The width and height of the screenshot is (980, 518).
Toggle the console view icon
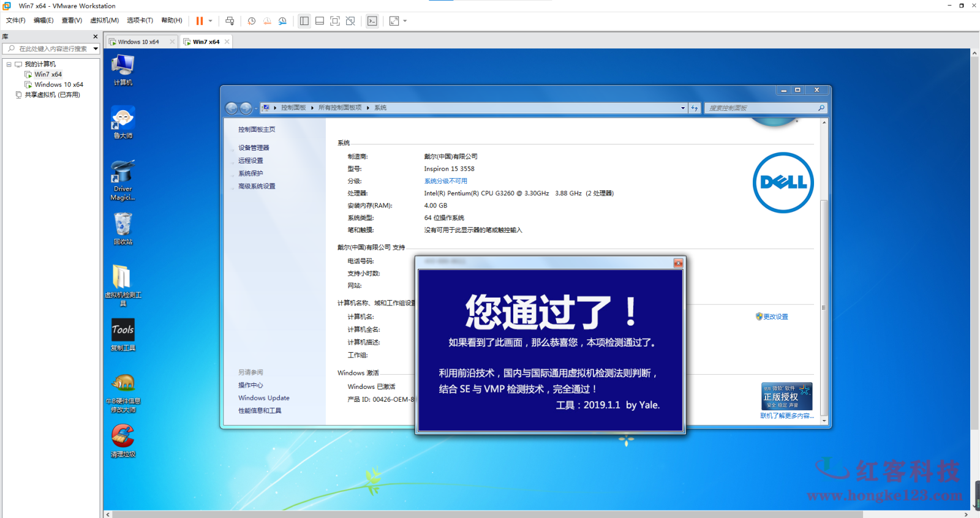(372, 21)
